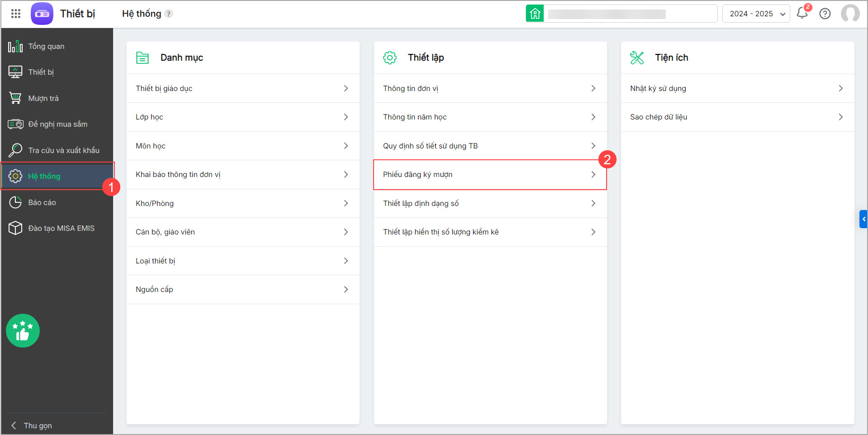Expand Phiếu đăng ký mượn row chevron
The width and height of the screenshot is (868, 435).
[593, 174]
